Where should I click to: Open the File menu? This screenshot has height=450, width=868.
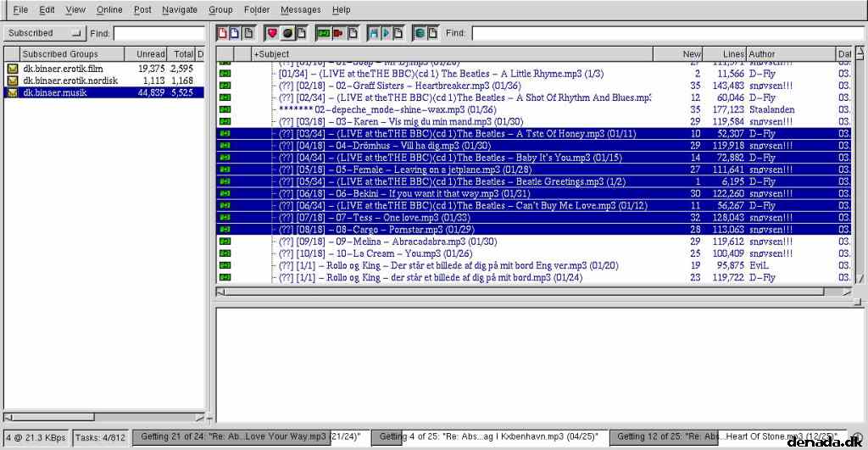pyautogui.click(x=20, y=9)
